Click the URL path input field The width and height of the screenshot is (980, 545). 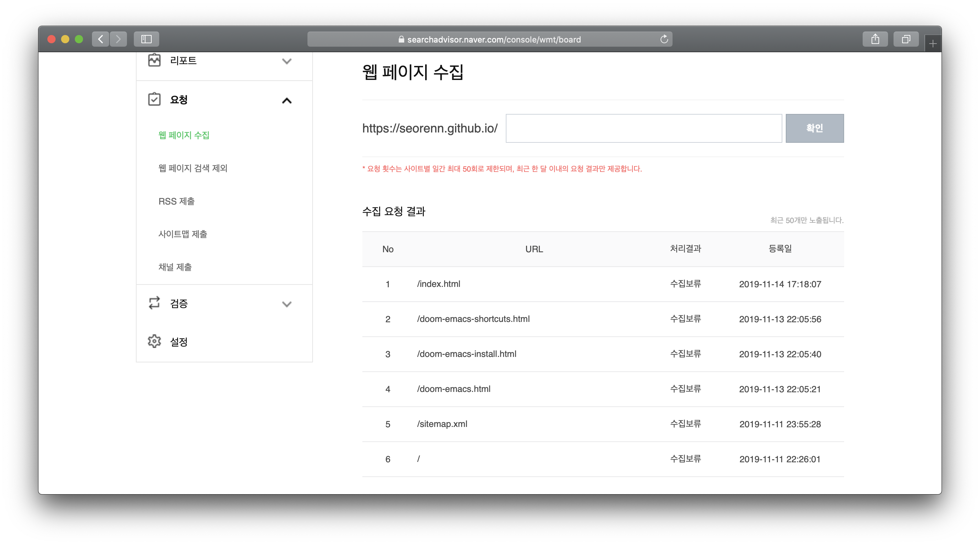[x=643, y=129]
